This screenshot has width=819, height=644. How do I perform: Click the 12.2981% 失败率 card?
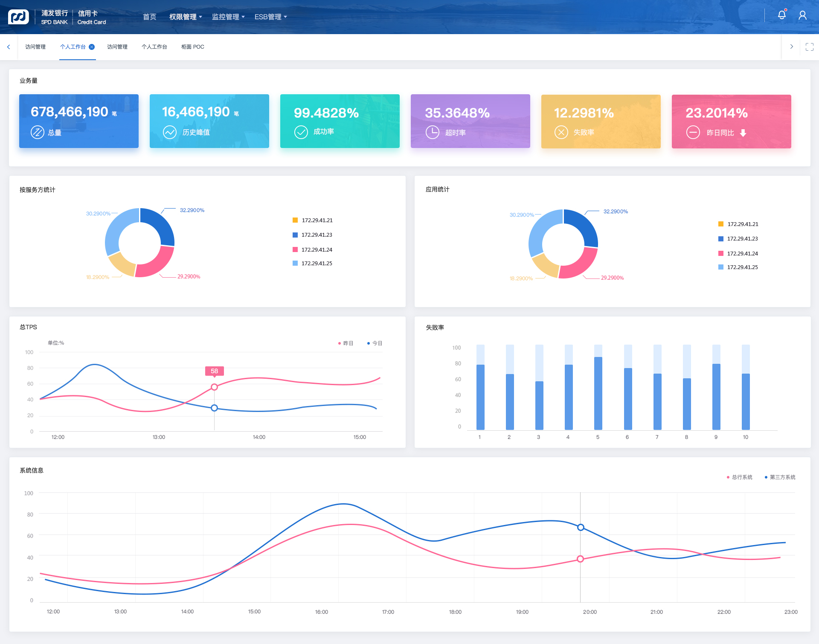pos(601,121)
